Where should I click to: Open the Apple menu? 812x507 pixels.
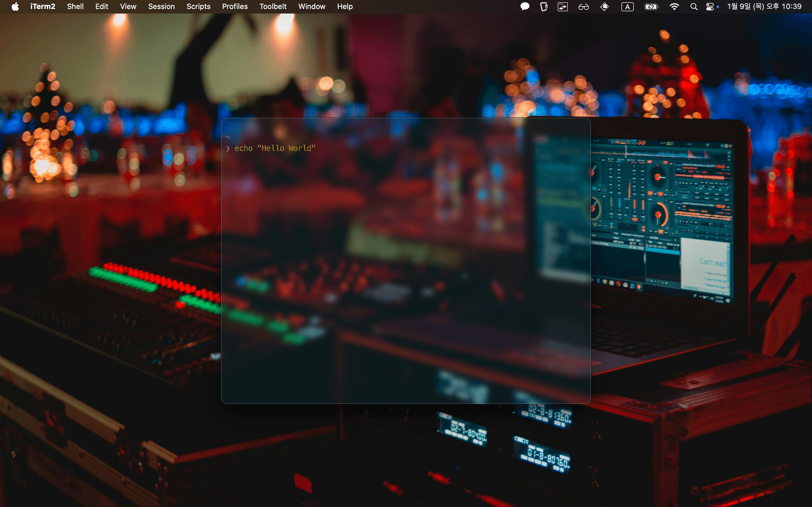click(15, 7)
